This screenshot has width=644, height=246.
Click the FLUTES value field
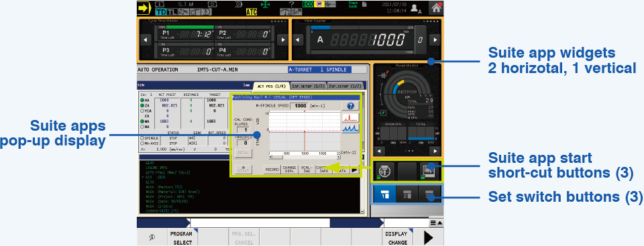[242, 129]
